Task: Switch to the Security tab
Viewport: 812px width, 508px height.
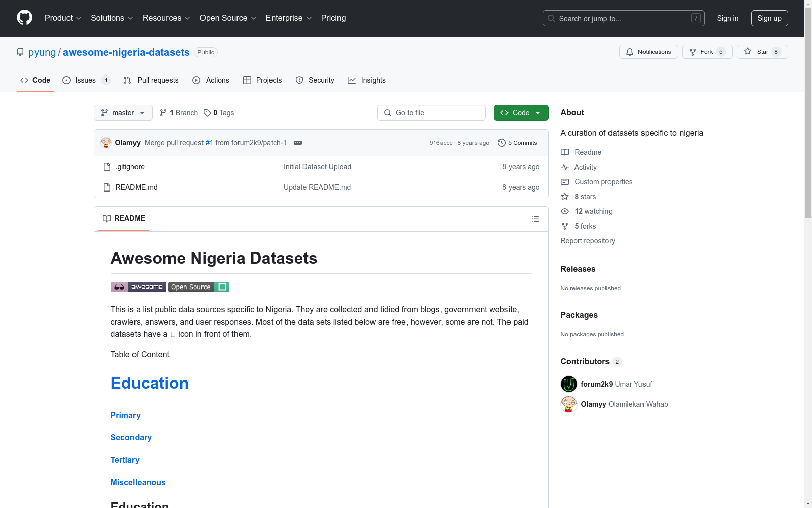Action: pos(315,80)
